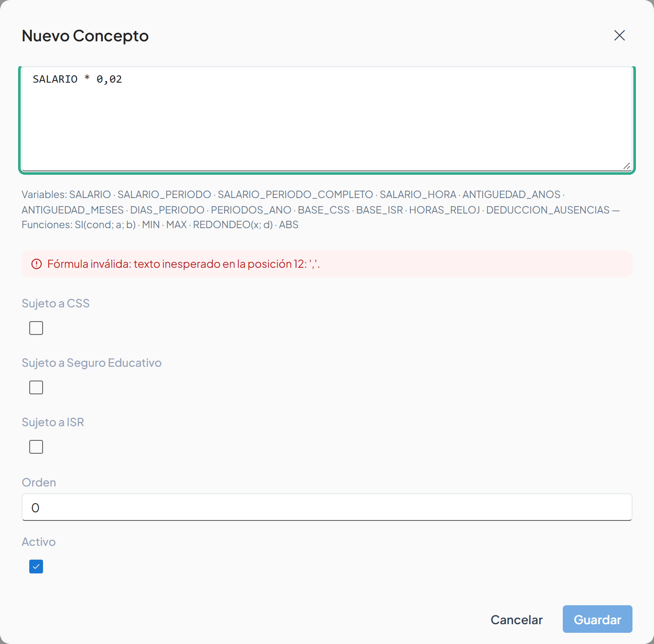Click the Guardar button

[597, 619]
